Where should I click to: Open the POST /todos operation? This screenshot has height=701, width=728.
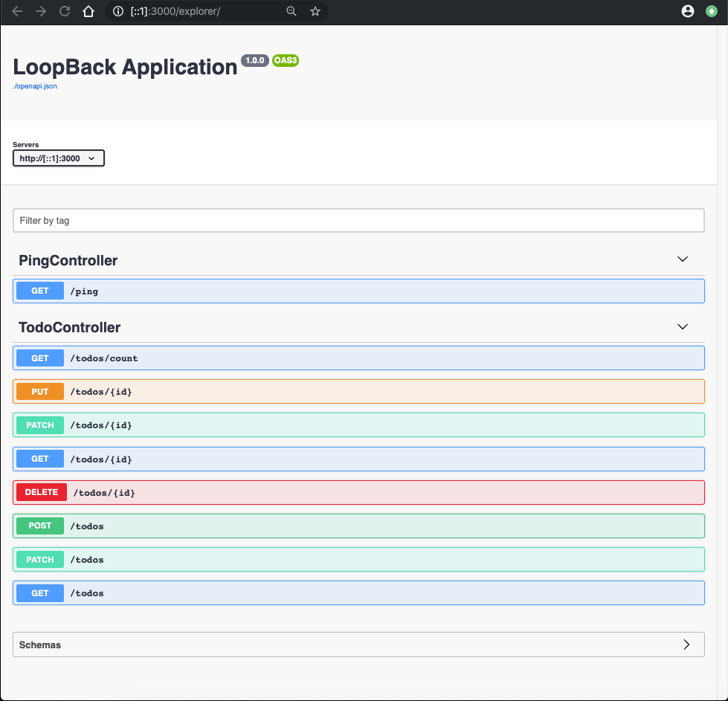pyautogui.click(x=358, y=526)
